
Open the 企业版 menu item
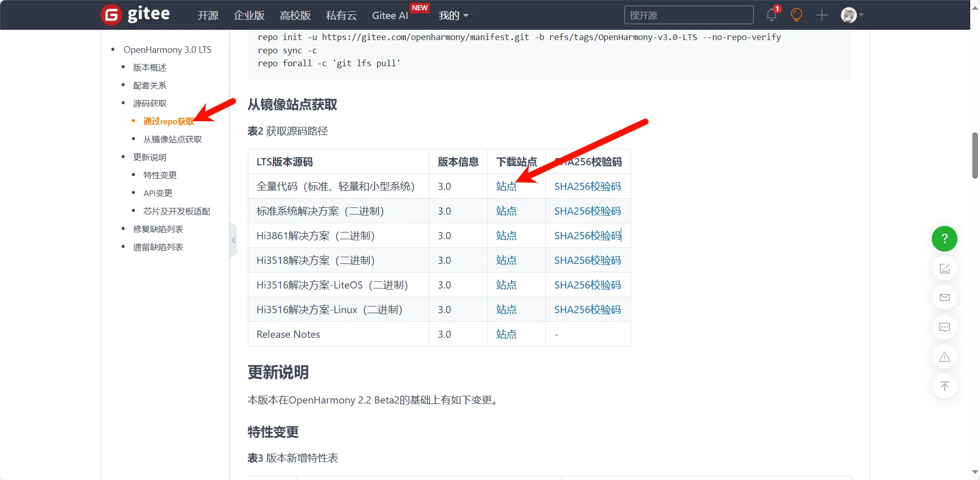(x=249, y=15)
